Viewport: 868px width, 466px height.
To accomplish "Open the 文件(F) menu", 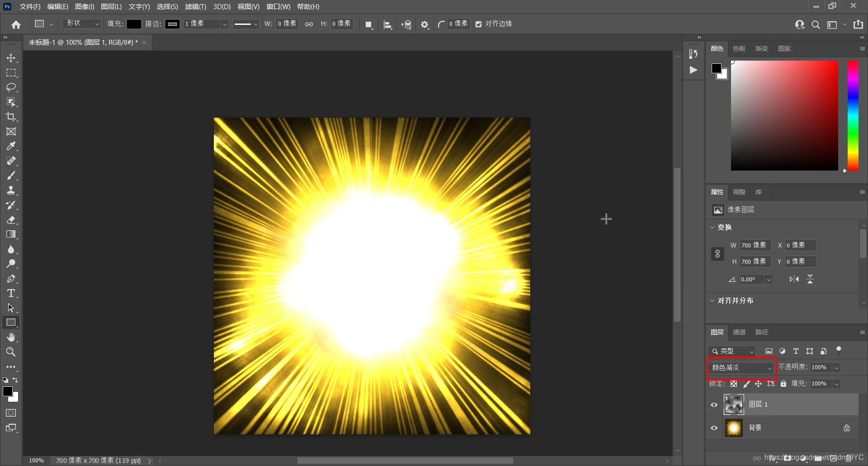I will coord(30,7).
